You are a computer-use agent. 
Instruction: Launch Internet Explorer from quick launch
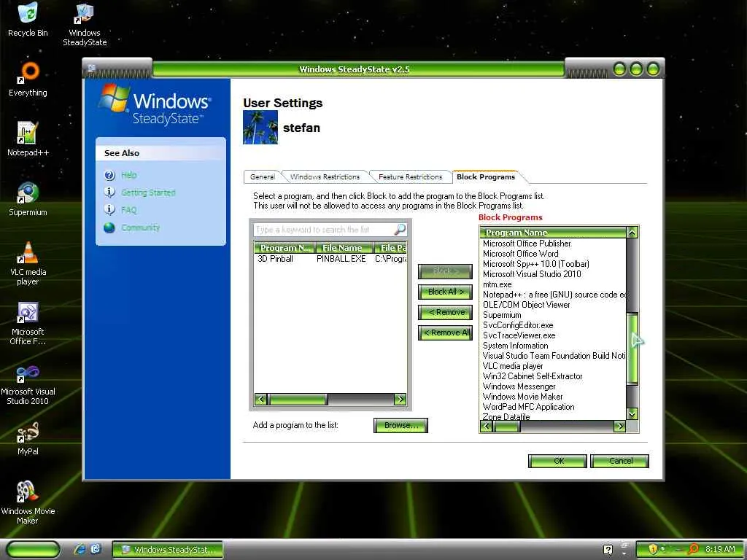pyautogui.click(x=80, y=549)
